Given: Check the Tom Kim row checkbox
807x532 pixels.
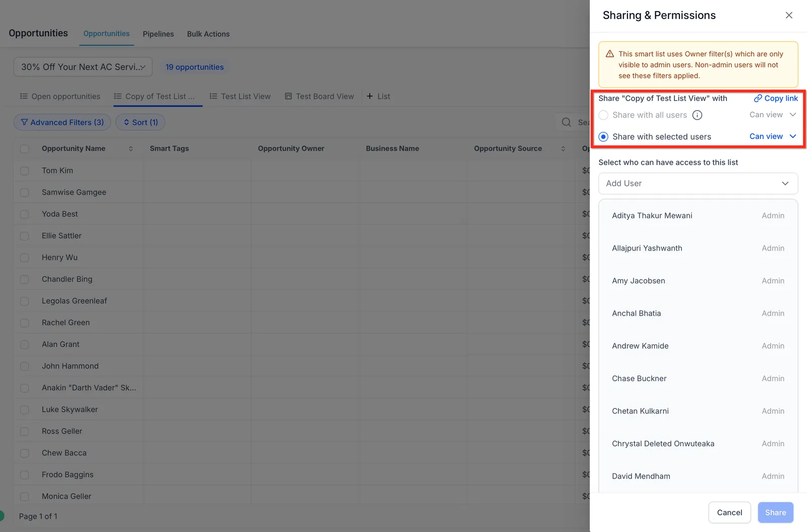Looking at the screenshot, I should pos(24,171).
